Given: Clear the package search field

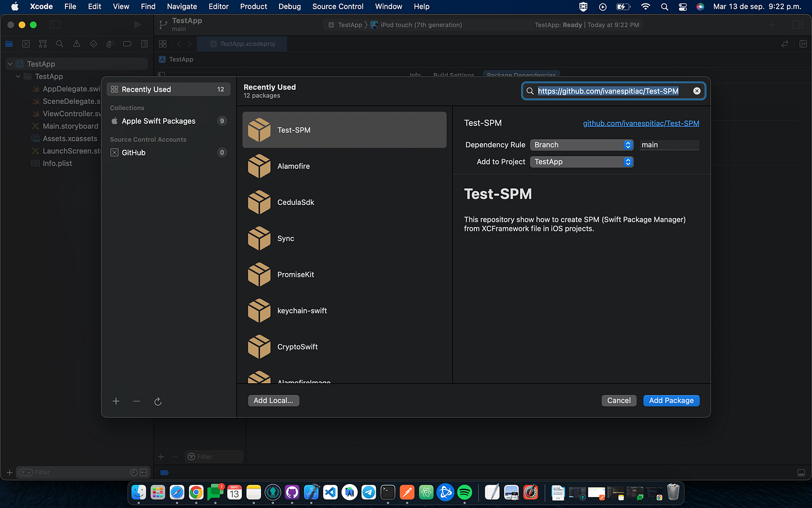Looking at the screenshot, I should (696, 91).
